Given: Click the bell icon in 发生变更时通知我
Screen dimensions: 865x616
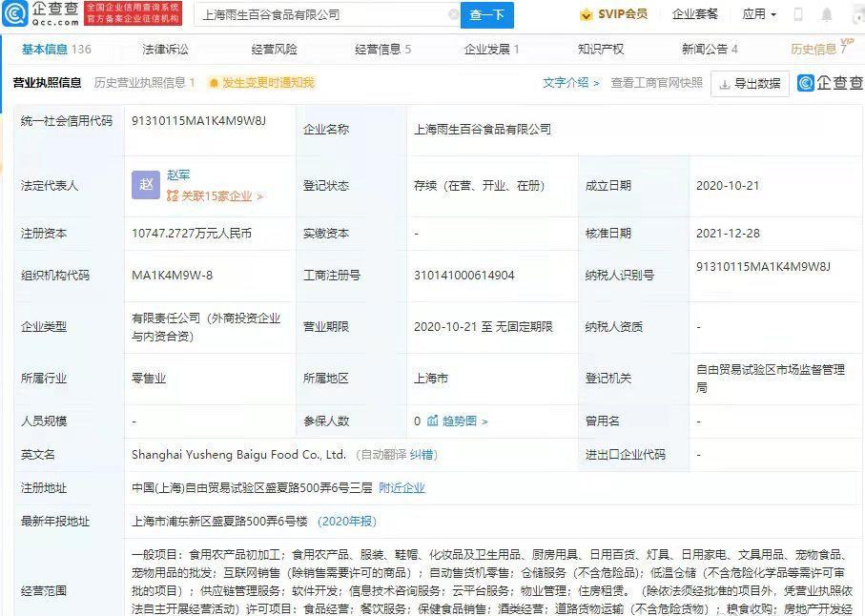Looking at the screenshot, I should [x=214, y=83].
